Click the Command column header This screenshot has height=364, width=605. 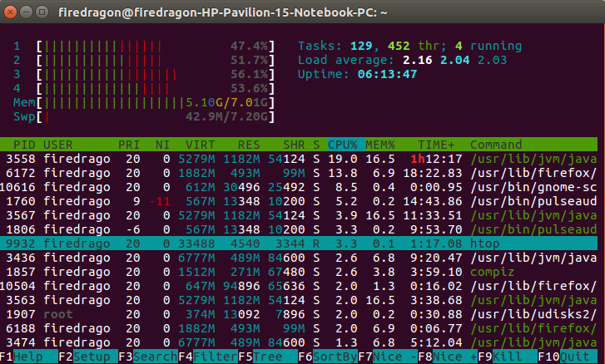tap(497, 145)
